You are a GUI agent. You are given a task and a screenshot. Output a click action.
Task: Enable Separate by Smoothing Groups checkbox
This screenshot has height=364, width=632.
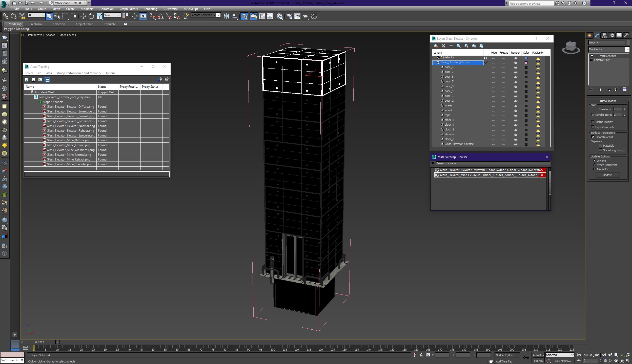(x=600, y=150)
